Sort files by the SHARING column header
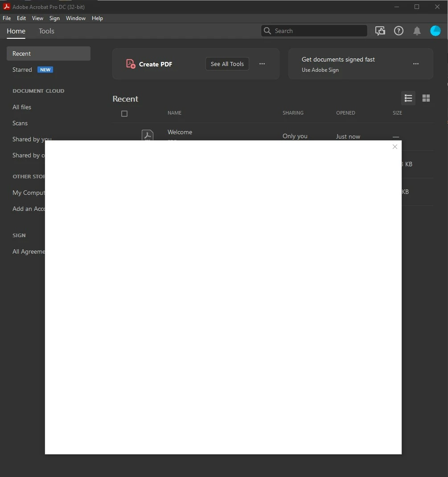Viewport: 448px width, 477px height. [293, 113]
